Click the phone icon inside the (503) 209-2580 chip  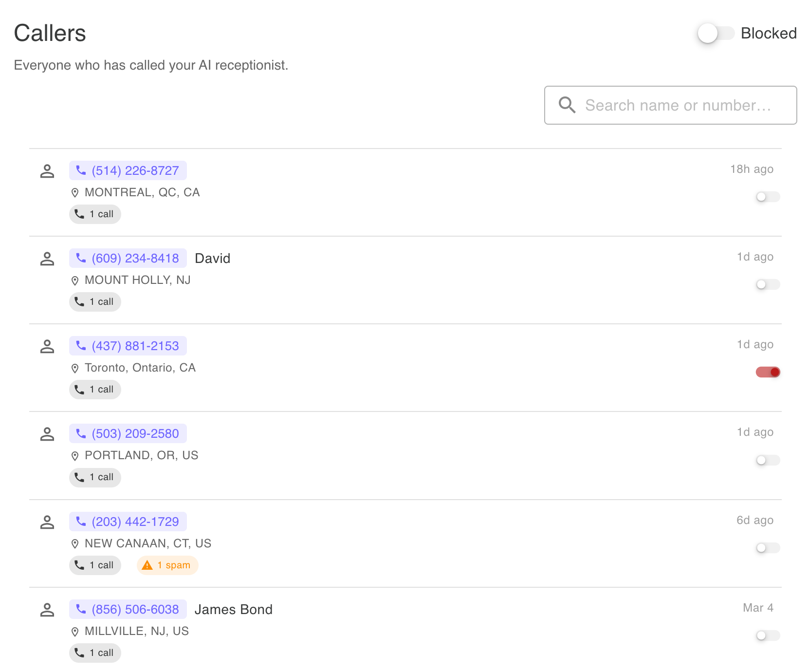[x=81, y=433]
